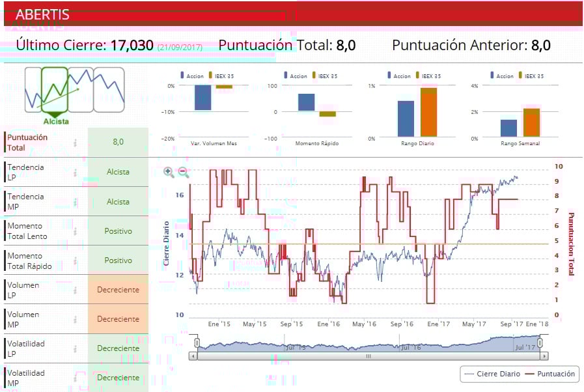This screenshot has width=584, height=392.
Task: Click navigator scrollbar left arrow
Action: pos(193,356)
